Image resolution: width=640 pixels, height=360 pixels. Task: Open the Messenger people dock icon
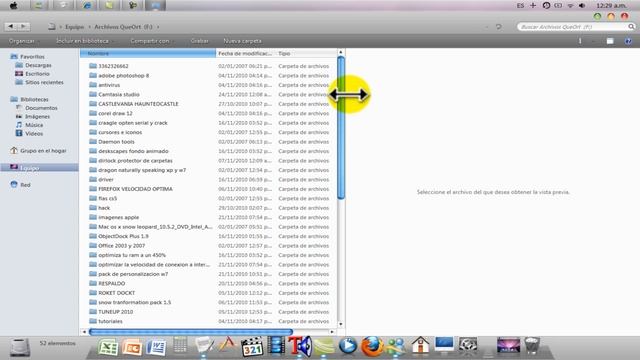pyautogui.click(x=396, y=346)
